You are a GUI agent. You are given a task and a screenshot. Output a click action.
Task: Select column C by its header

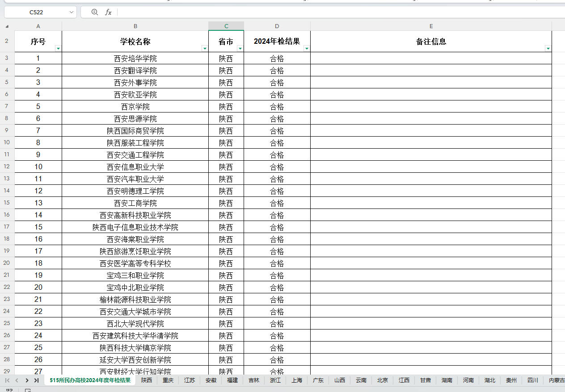click(x=226, y=26)
